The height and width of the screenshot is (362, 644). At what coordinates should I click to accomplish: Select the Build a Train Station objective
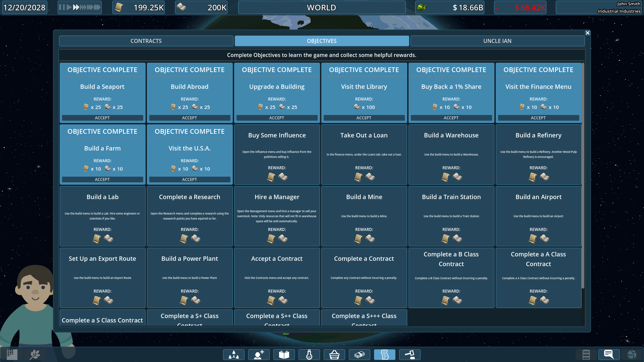pos(451,216)
